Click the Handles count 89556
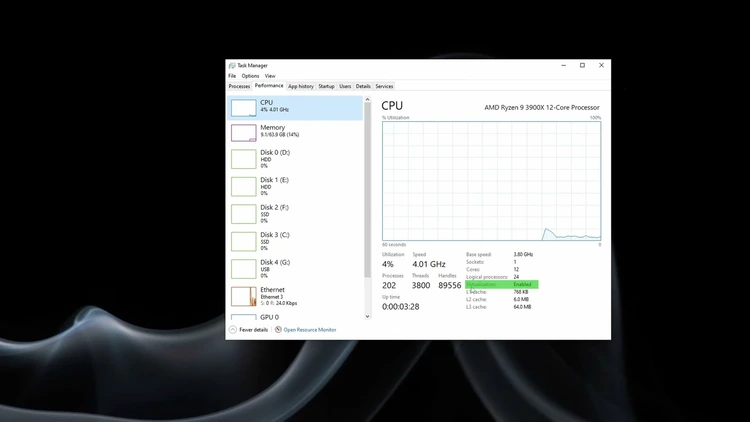This screenshot has height=422, width=750. click(450, 285)
